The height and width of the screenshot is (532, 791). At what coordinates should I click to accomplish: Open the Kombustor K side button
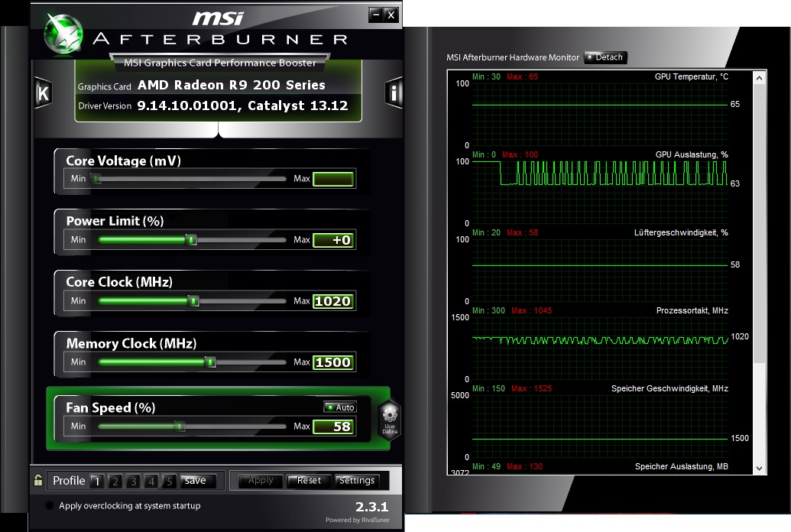(43, 92)
